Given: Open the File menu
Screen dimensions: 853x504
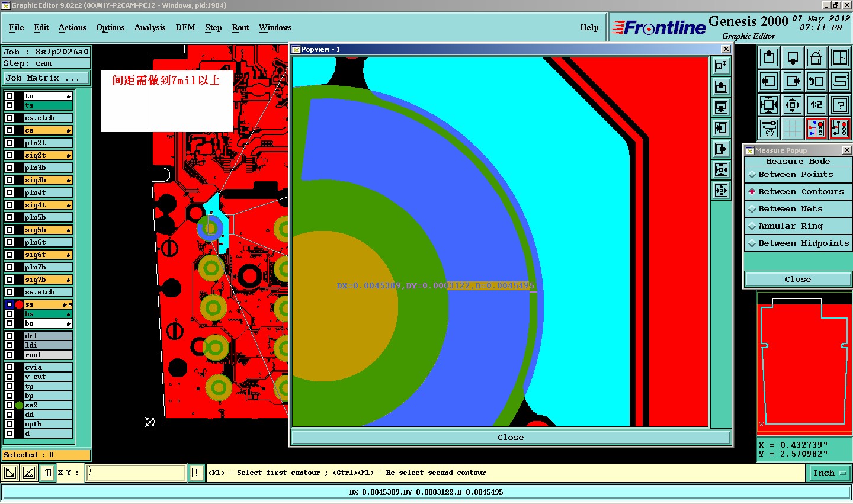Looking at the screenshot, I should coord(17,27).
